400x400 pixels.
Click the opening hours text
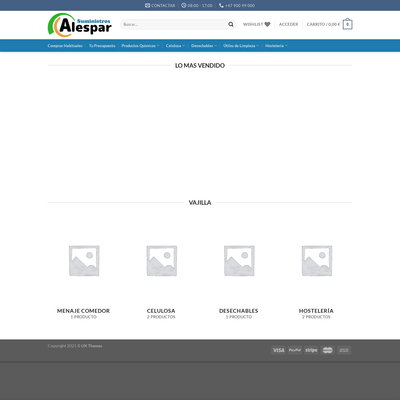click(200, 5)
